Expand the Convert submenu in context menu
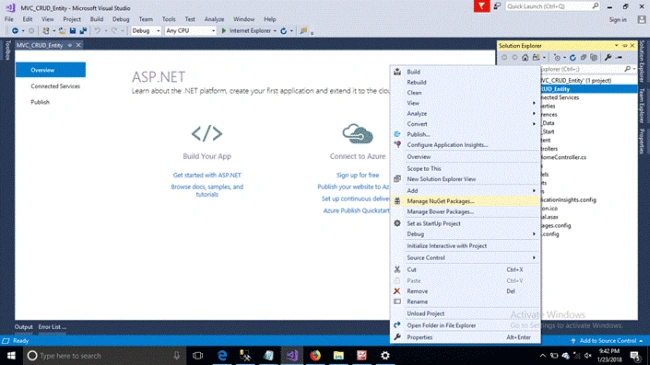650x365 pixels. 466,124
